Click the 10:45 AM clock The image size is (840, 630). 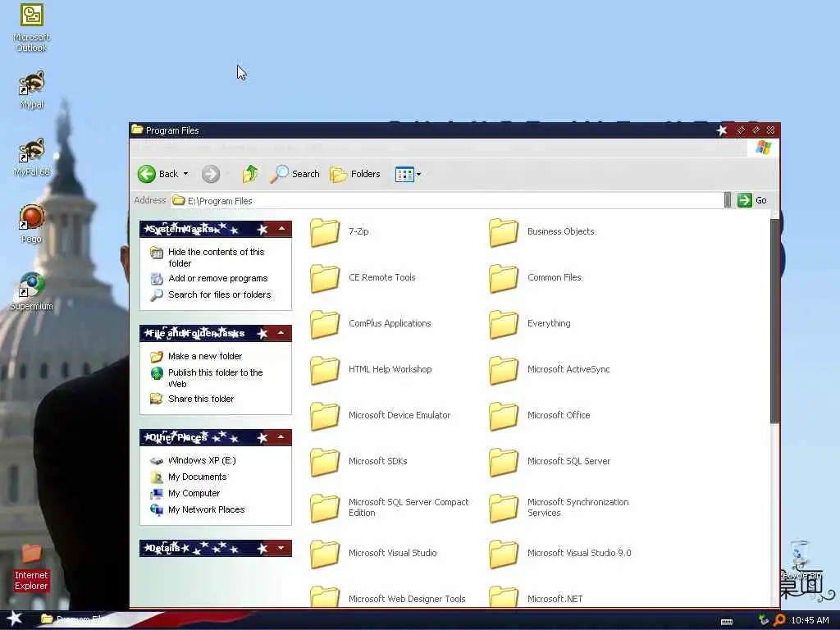(x=810, y=620)
